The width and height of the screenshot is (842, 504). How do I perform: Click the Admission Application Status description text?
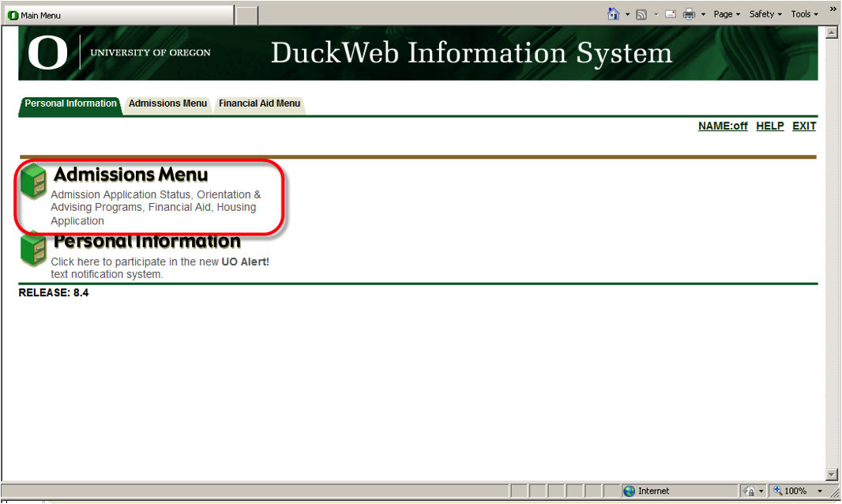tap(156, 208)
